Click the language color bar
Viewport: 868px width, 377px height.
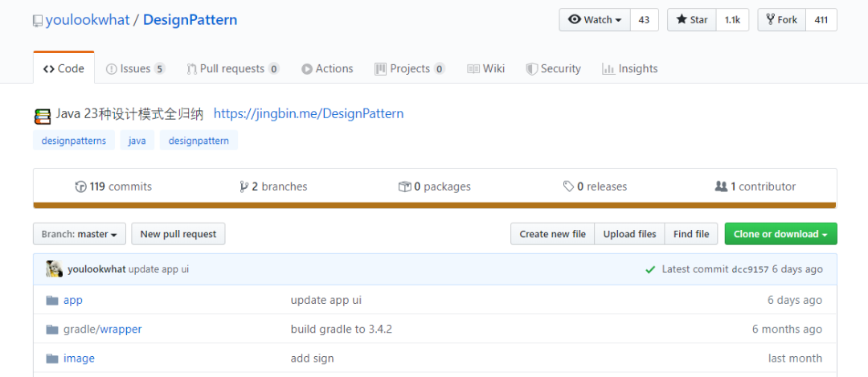[x=435, y=206]
